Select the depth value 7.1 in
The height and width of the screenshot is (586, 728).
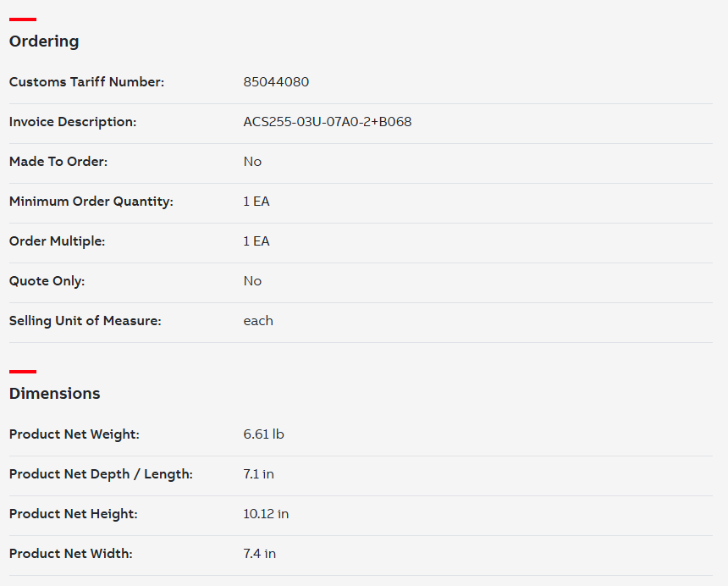[x=258, y=474]
